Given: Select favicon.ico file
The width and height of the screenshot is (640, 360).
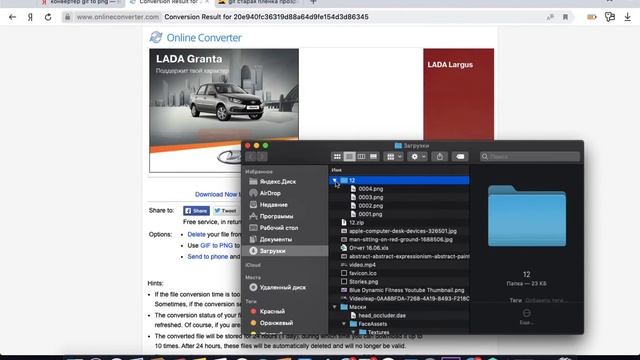Looking at the screenshot, I should click(362, 273).
